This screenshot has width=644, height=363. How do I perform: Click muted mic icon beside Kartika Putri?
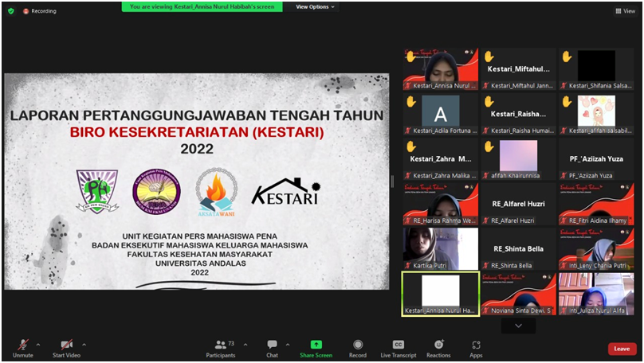[x=408, y=266]
